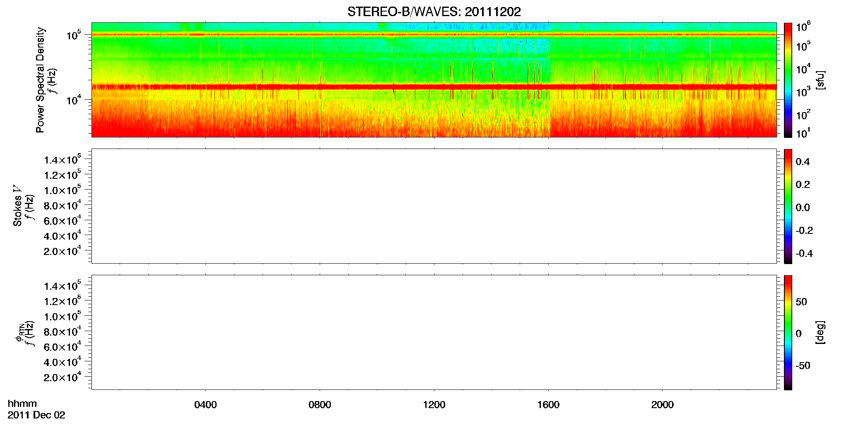
Task: Click the -0.4 tick on Stokes V colorbar
Action: (804, 254)
